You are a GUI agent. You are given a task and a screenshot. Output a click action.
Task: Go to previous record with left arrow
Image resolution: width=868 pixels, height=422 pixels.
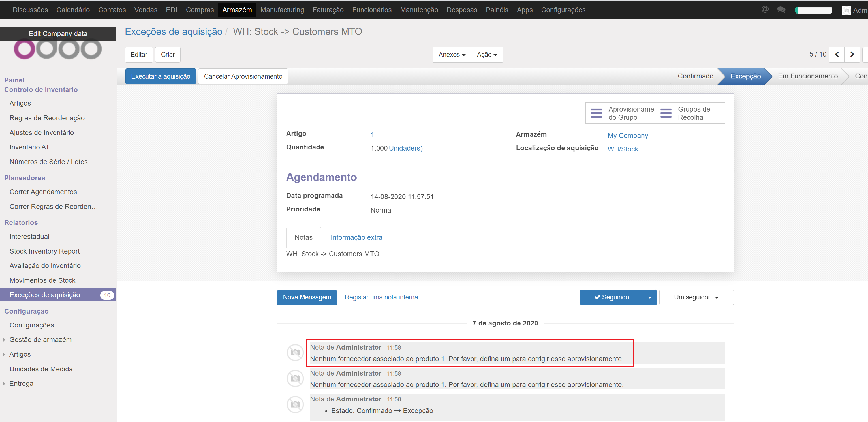pyautogui.click(x=837, y=54)
